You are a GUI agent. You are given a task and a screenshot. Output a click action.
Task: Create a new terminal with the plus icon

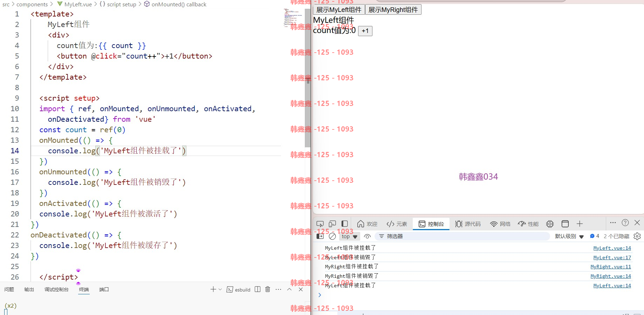213,289
